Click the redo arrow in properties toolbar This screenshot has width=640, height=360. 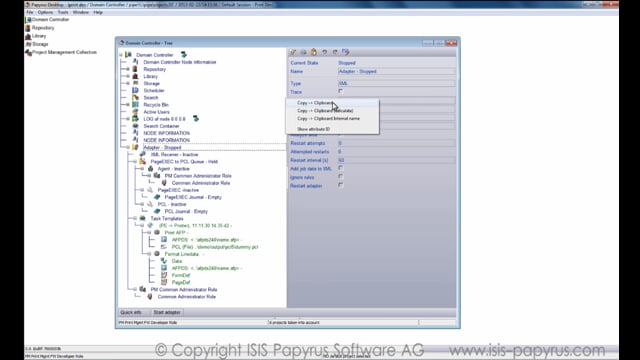[335, 52]
